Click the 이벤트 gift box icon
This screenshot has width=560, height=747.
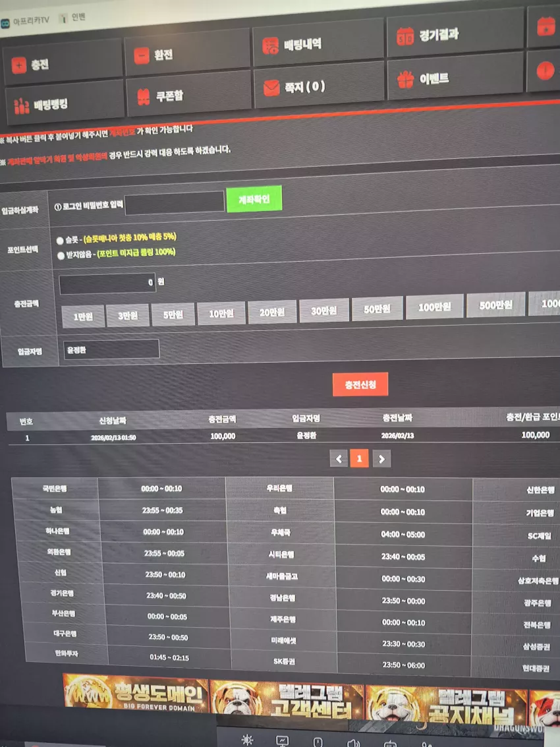(x=406, y=80)
